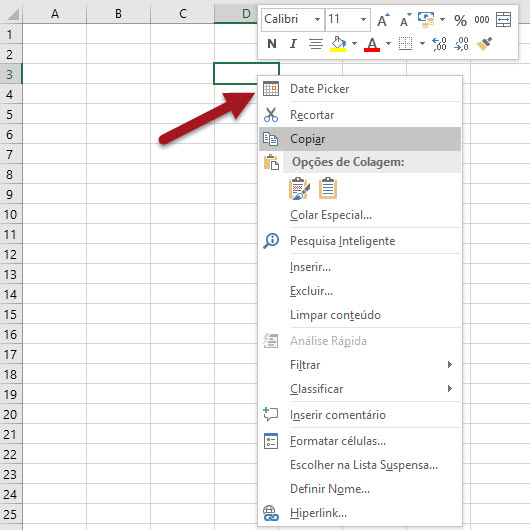Select Inserir comentário

360,415
